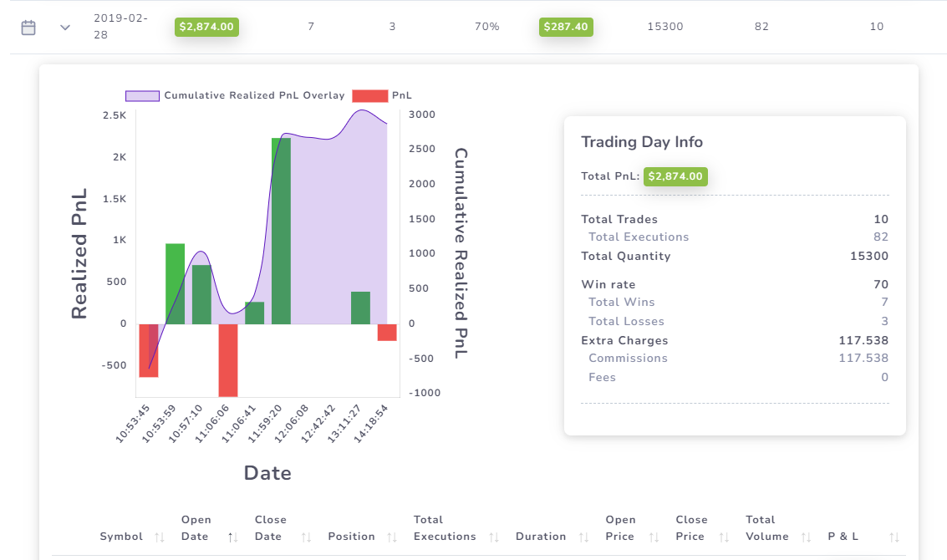The height and width of the screenshot is (560, 947).
Task: Click the Total Quantity label
Action: [626, 256]
